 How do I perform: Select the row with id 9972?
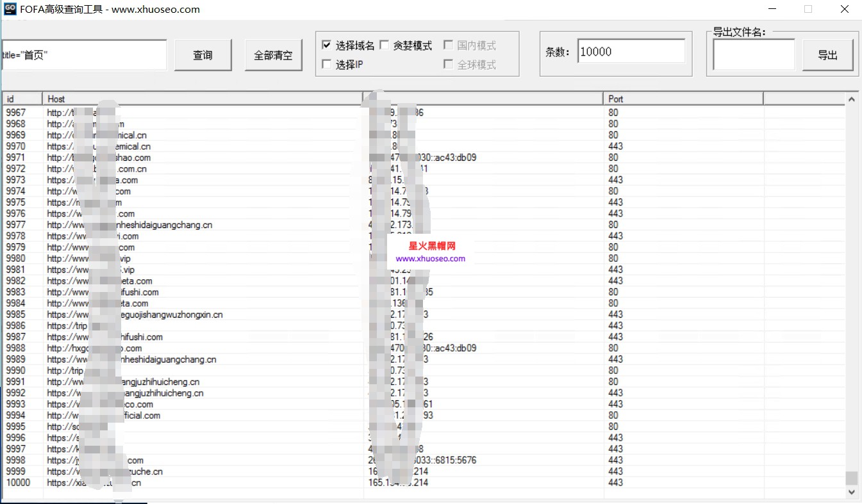click(423, 169)
